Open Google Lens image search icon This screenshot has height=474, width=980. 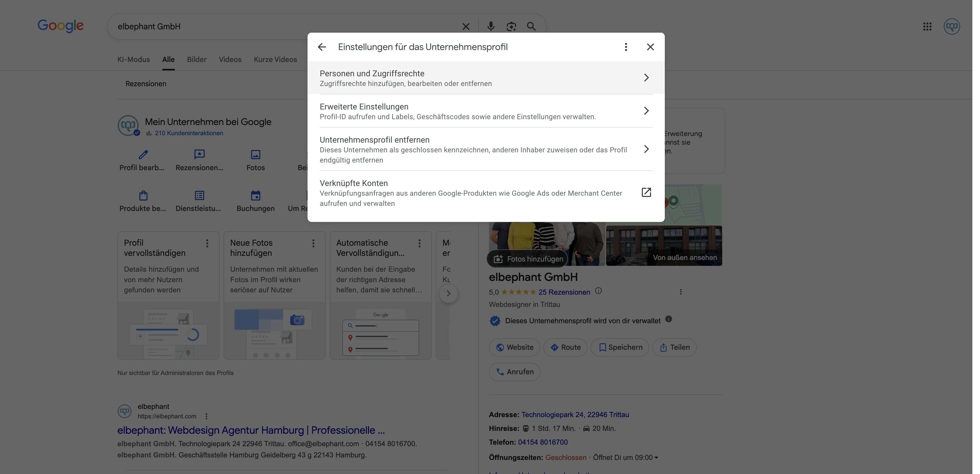511,26
